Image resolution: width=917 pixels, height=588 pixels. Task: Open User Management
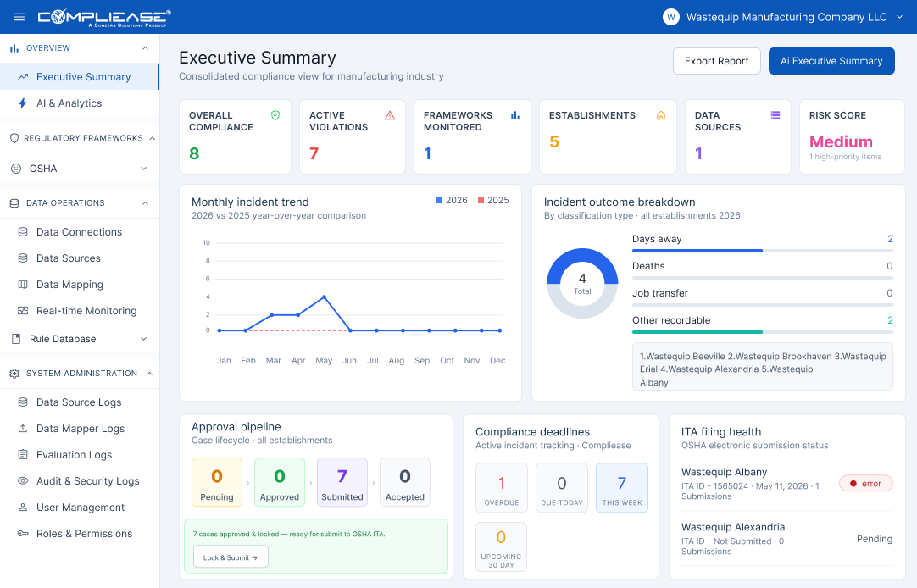(79, 508)
